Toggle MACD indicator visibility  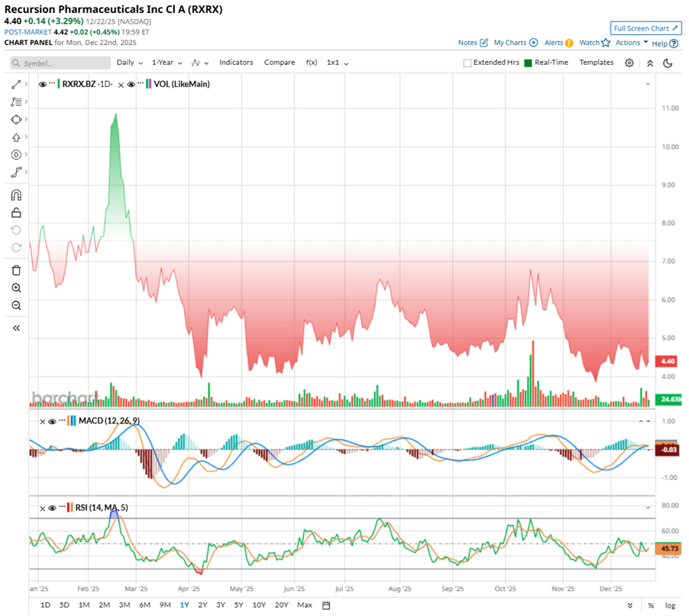(x=52, y=422)
